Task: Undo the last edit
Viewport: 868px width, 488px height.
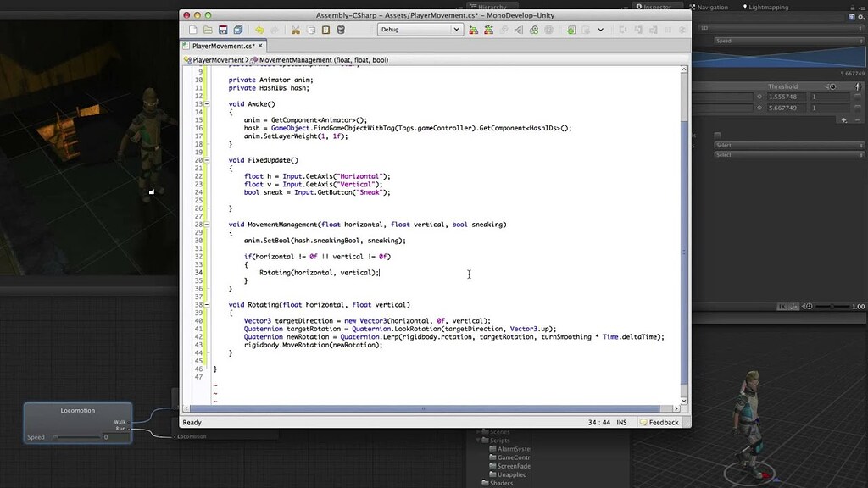Action: [x=259, y=28]
